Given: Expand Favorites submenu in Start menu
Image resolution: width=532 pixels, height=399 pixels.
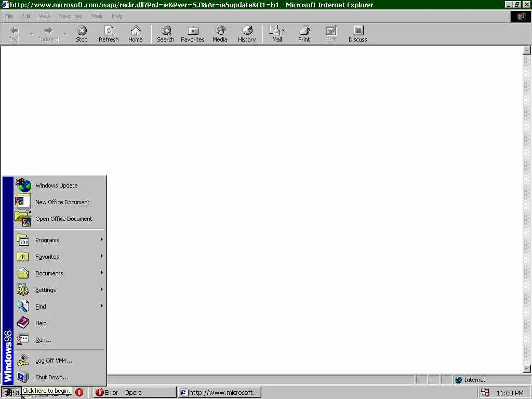Looking at the screenshot, I should (60, 257).
